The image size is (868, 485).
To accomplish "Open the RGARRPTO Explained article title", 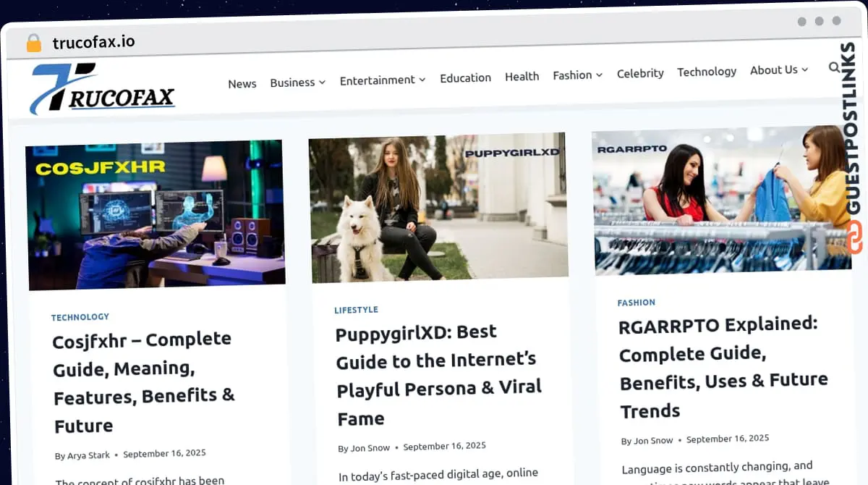I will [x=723, y=367].
